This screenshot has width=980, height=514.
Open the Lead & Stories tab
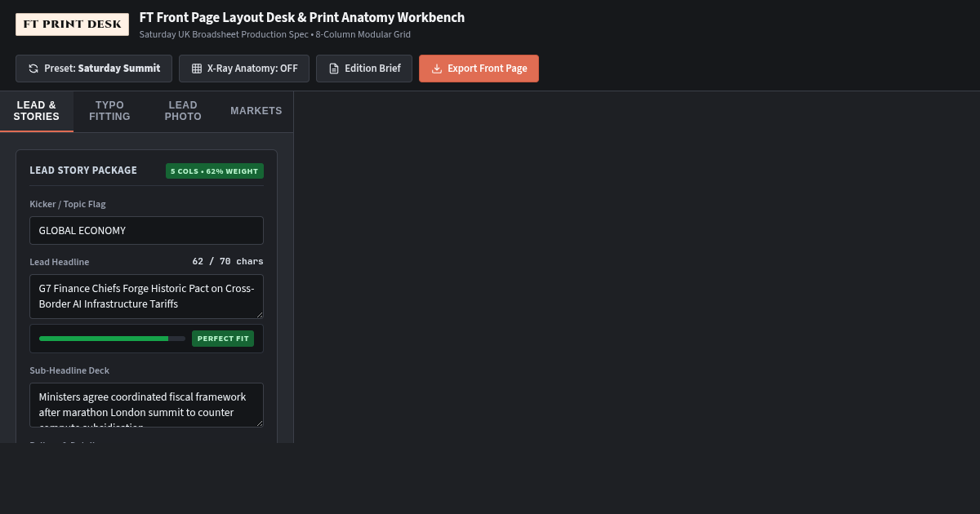click(x=37, y=111)
